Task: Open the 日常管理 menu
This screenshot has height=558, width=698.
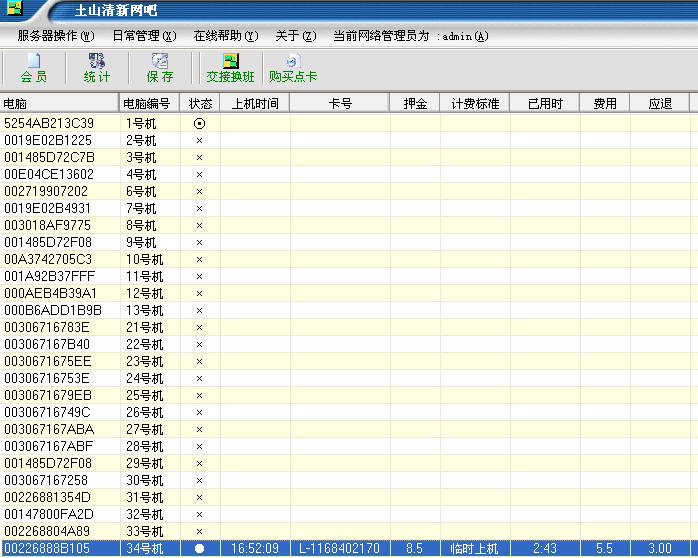Action: 143,36
